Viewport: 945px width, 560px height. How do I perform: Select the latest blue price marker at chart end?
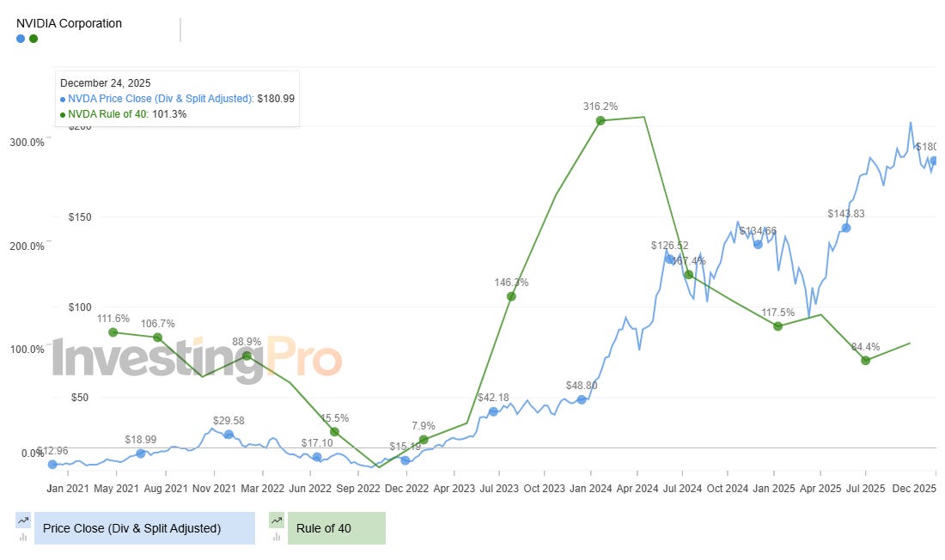coord(934,161)
